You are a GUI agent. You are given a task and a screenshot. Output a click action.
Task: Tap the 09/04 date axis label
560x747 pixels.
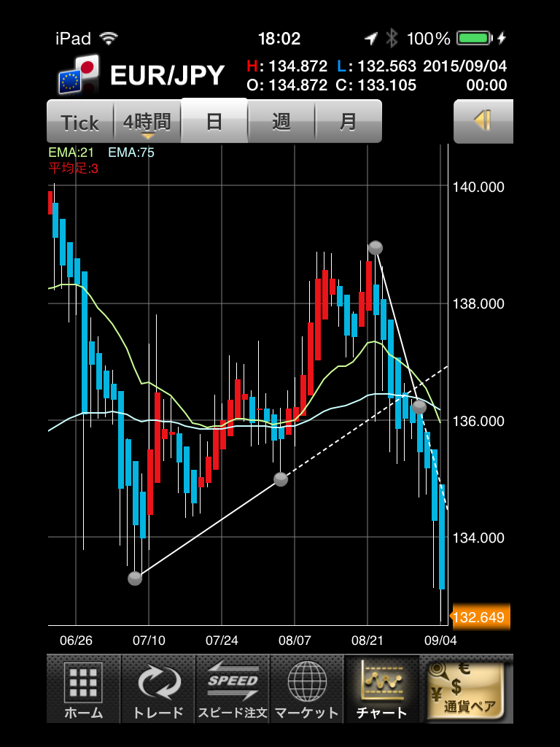(x=440, y=640)
